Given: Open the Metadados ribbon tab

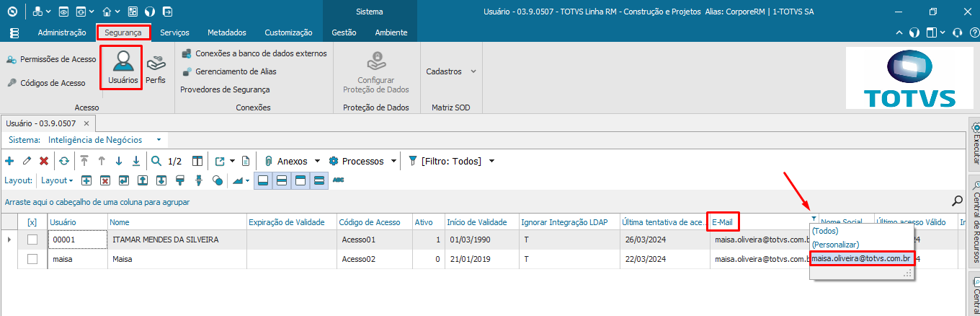Looking at the screenshot, I should coord(227,32).
